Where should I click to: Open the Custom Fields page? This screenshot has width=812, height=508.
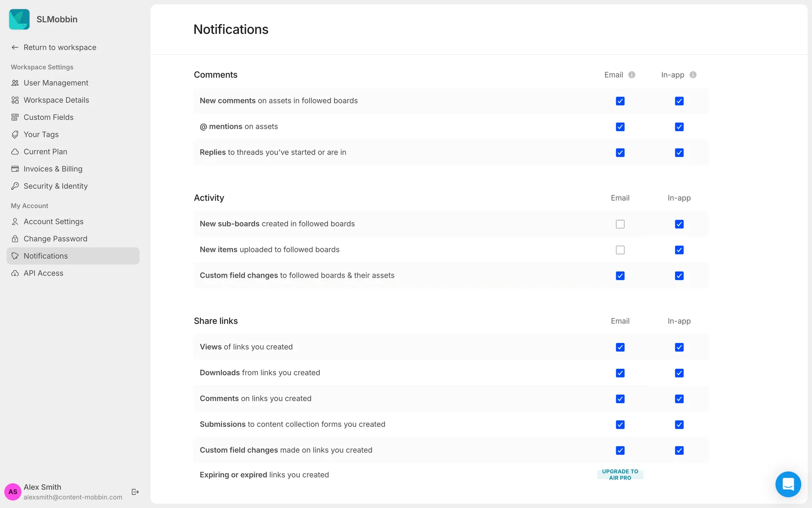click(48, 117)
